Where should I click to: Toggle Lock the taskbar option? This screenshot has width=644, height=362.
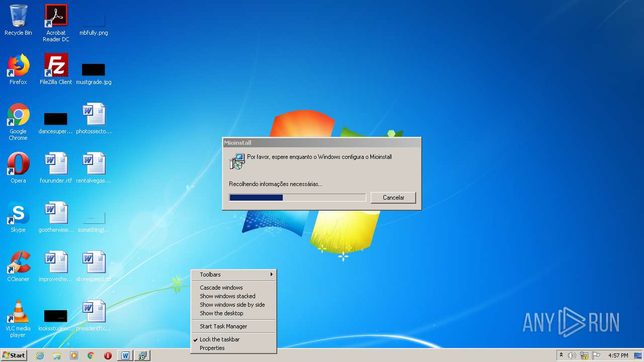pyautogui.click(x=234, y=339)
